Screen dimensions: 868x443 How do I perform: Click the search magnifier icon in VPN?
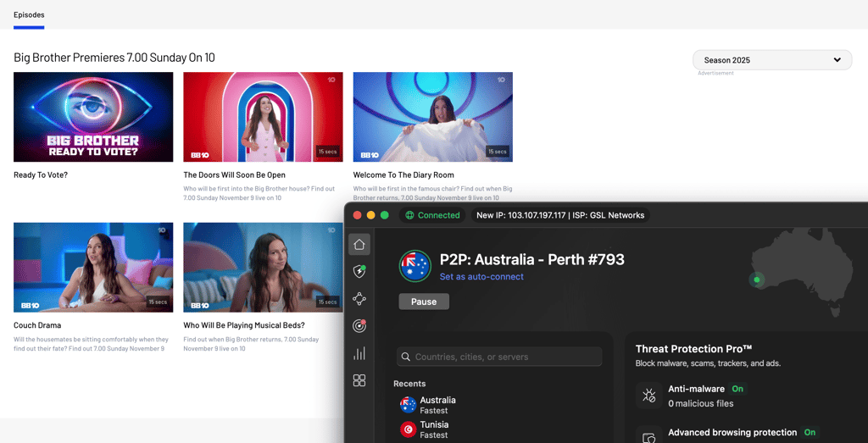[406, 357]
